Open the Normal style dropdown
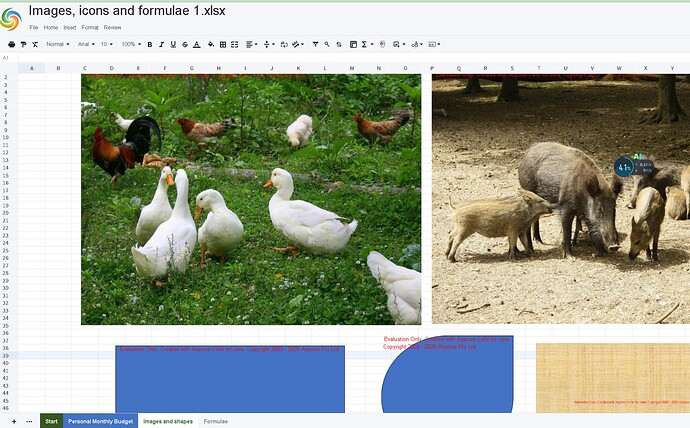This screenshot has width=690, height=428. coord(58,44)
